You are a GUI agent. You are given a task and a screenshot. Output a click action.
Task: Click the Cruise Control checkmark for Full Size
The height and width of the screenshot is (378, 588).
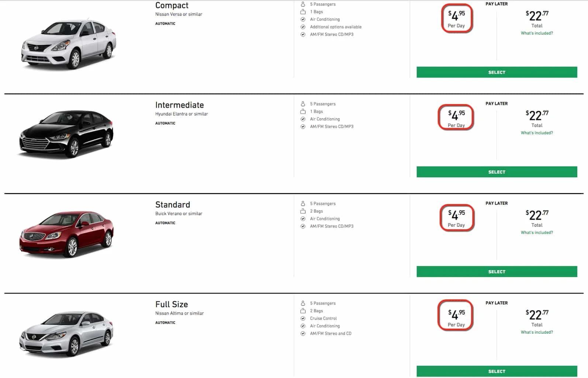(x=302, y=318)
